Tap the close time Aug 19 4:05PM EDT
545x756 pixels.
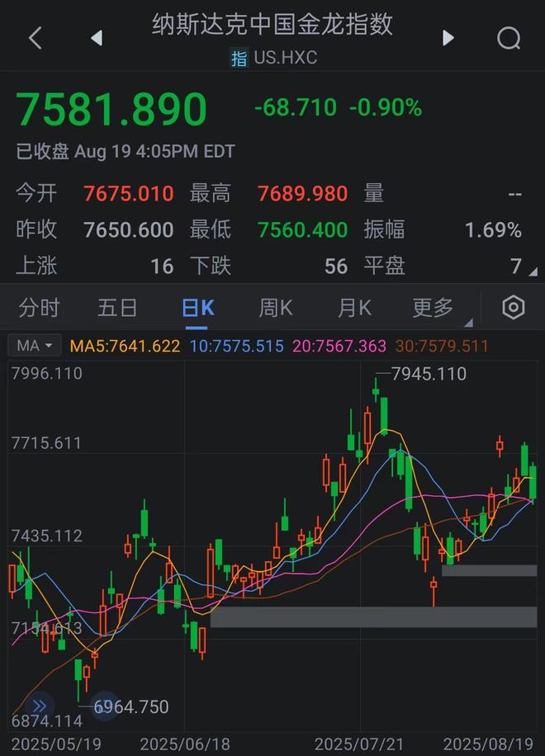click(x=154, y=151)
